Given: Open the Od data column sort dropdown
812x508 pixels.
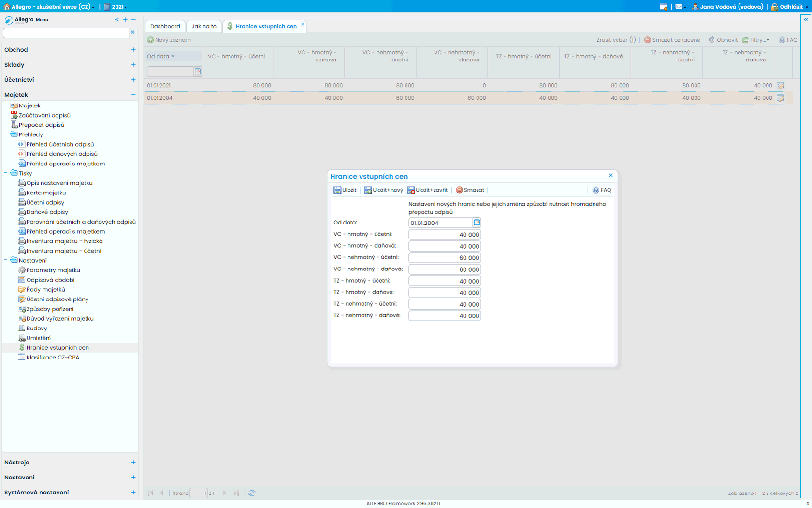Looking at the screenshot, I should tap(173, 57).
